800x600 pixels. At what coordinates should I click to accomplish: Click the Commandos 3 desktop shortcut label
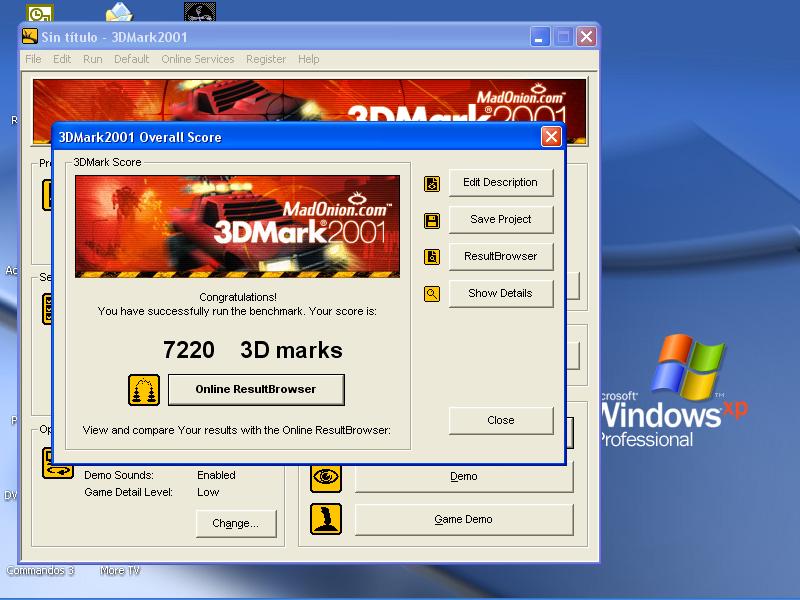[41, 570]
